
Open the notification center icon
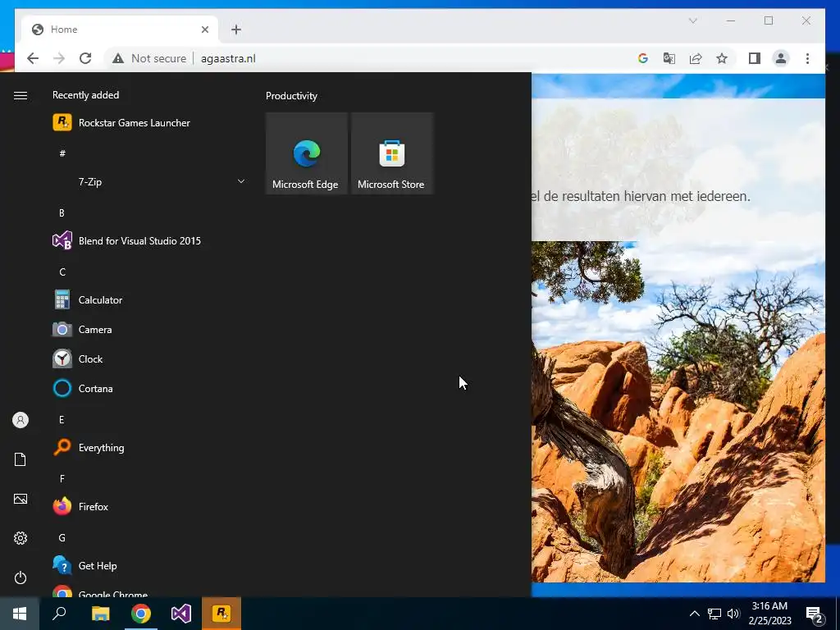pyautogui.click(x=815, y=614)
